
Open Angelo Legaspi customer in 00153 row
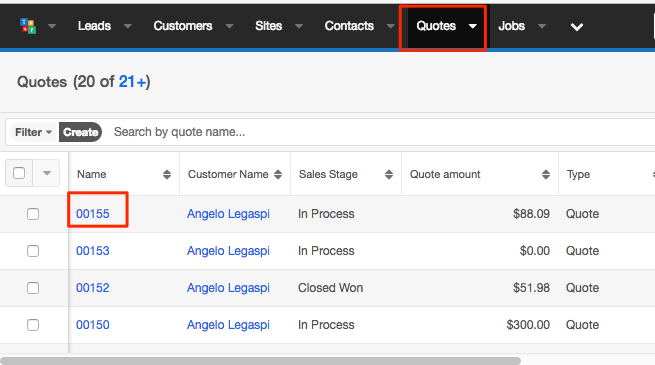click(x=228, y=251)
